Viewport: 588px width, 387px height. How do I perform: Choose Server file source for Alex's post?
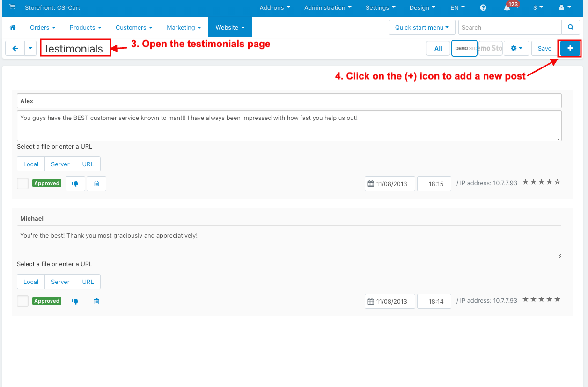60,164
